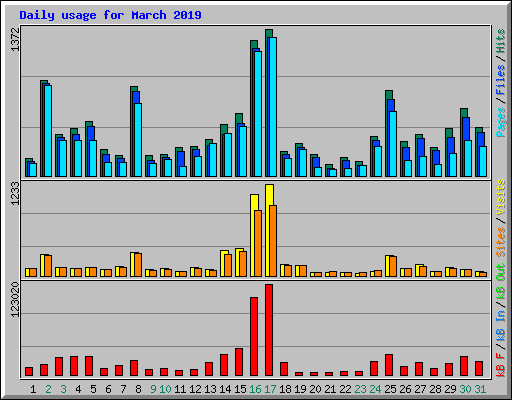This screenshot has height=400, width=512.
Task: Click the tallest red kB bar for day 17
Action: pos(269,330)
